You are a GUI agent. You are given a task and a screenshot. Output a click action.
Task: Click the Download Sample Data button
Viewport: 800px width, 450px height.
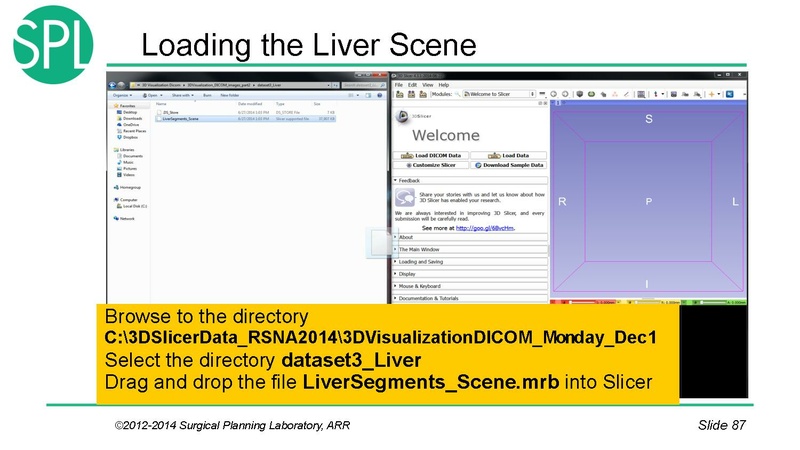point(508,165)
